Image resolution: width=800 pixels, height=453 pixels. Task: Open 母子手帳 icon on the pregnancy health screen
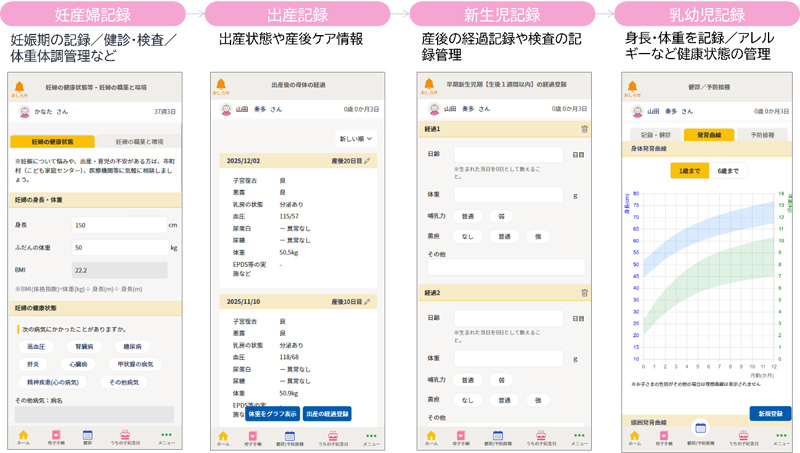click(x=56, y=436)
